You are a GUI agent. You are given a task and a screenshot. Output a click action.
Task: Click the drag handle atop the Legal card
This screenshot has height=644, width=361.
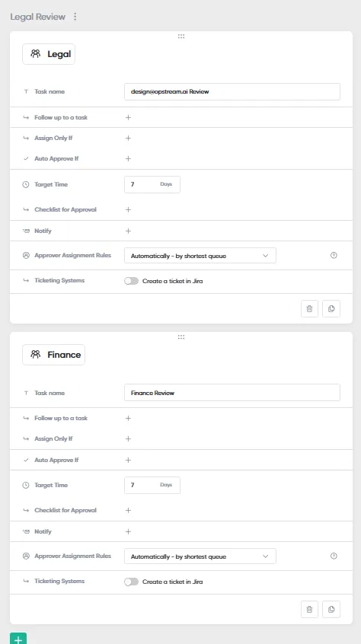coord(181,36)
